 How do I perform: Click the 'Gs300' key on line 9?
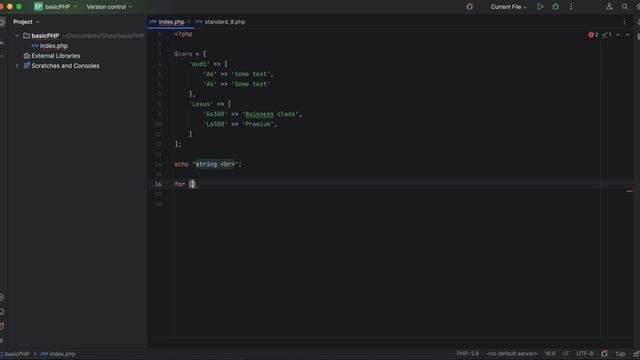tap(215, 114)
